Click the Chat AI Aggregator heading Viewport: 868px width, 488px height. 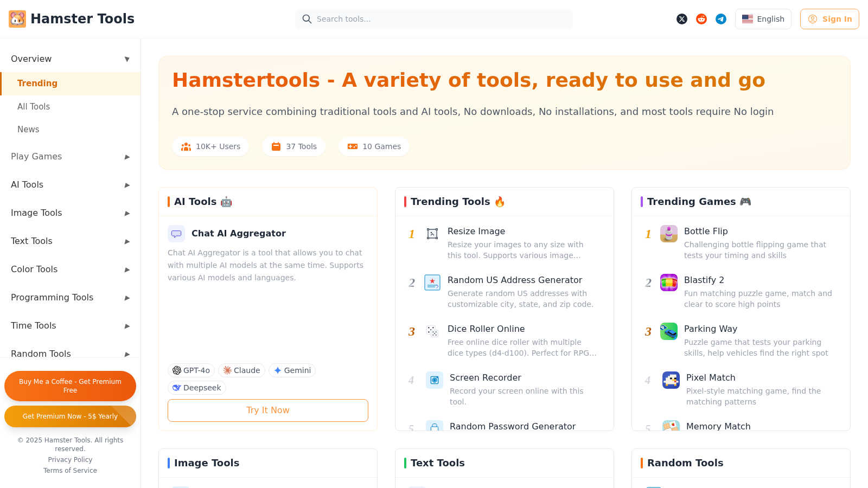(x=239, y=234)
